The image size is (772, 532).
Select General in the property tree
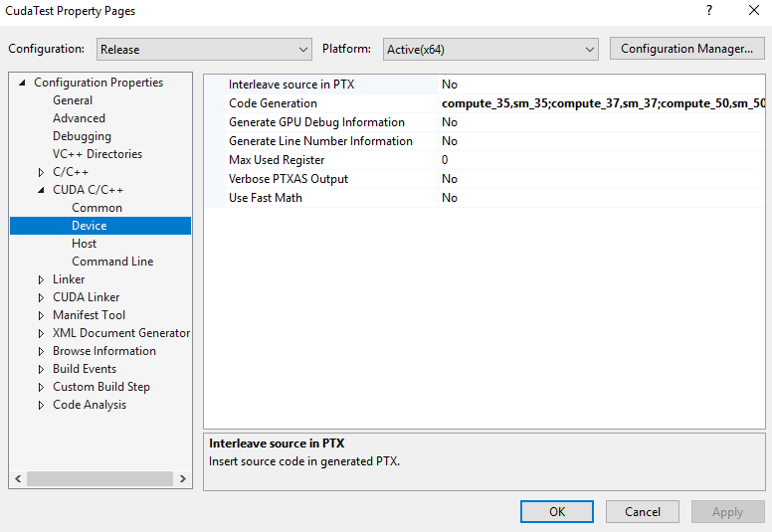tap(73, 100)
